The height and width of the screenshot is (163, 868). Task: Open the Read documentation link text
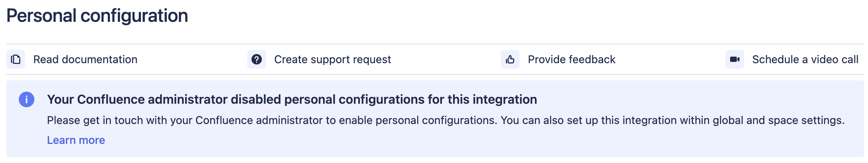(x=85, y=59)
